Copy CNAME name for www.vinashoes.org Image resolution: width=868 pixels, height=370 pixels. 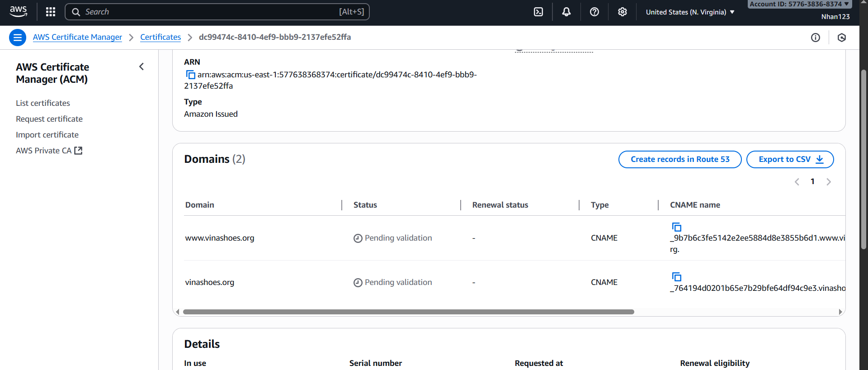[677, 227]
